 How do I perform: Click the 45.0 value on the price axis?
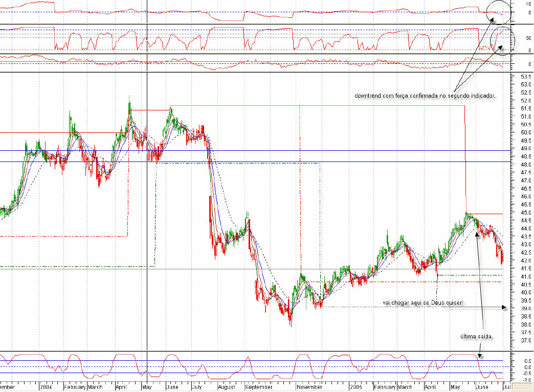point(523,213)
